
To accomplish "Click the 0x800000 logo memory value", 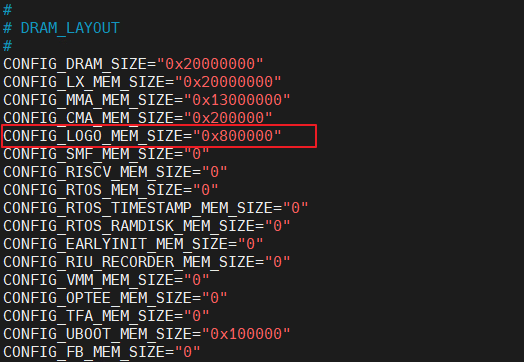I will [x=237, y=136].
